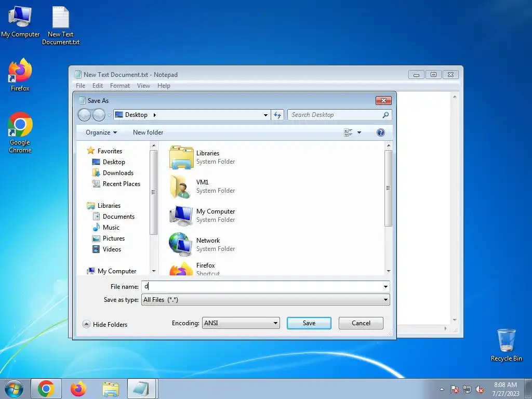Click in the File name input field
This screenshot has width=532, height=399.
(x=265, y=287)
